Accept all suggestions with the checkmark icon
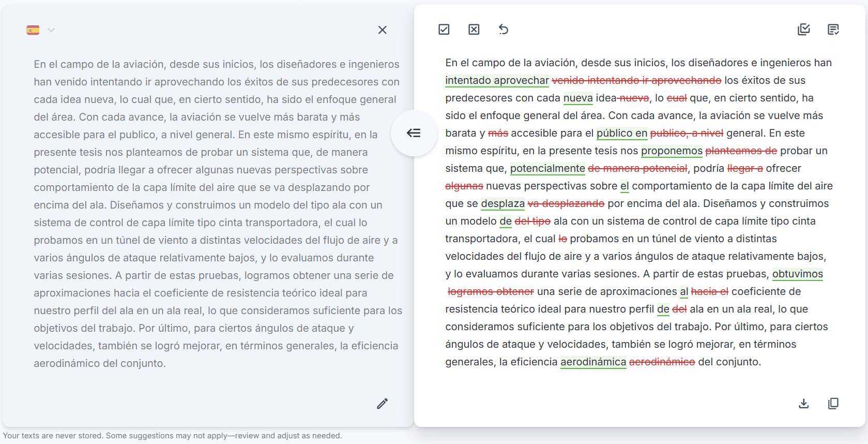The width and height of the screenshot is (868, 444). pos(444,29)
